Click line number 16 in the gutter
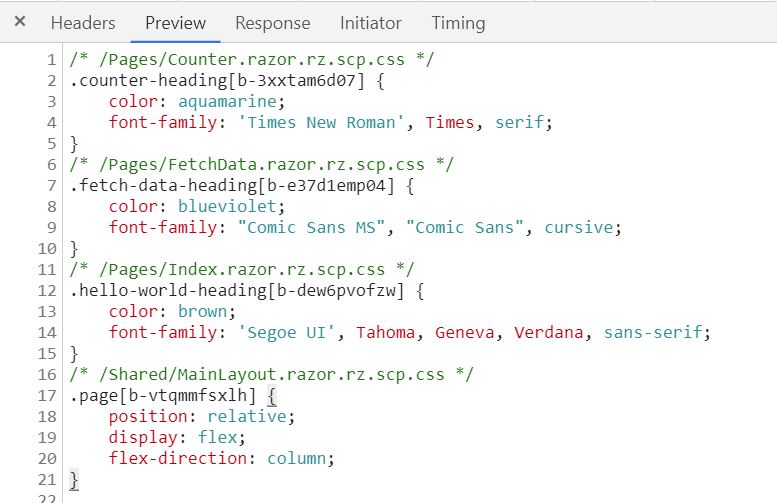 [x=47, y=375]
